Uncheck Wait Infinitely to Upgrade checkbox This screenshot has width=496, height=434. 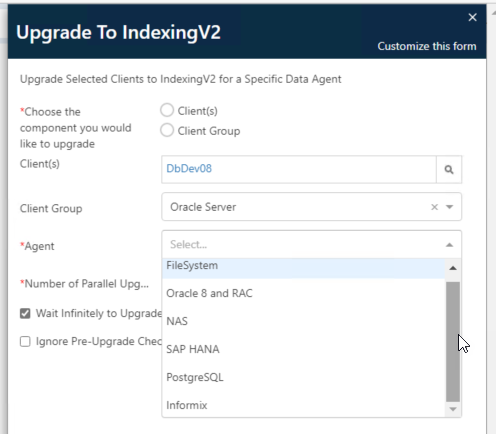[x=25, y=313]
